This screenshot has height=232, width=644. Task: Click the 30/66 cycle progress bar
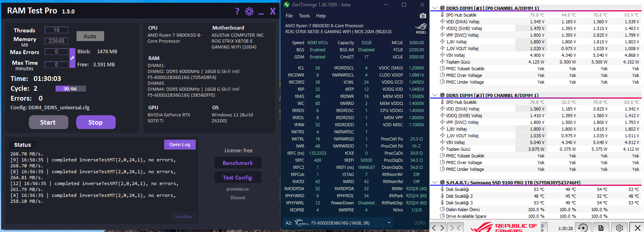(71, 89)
